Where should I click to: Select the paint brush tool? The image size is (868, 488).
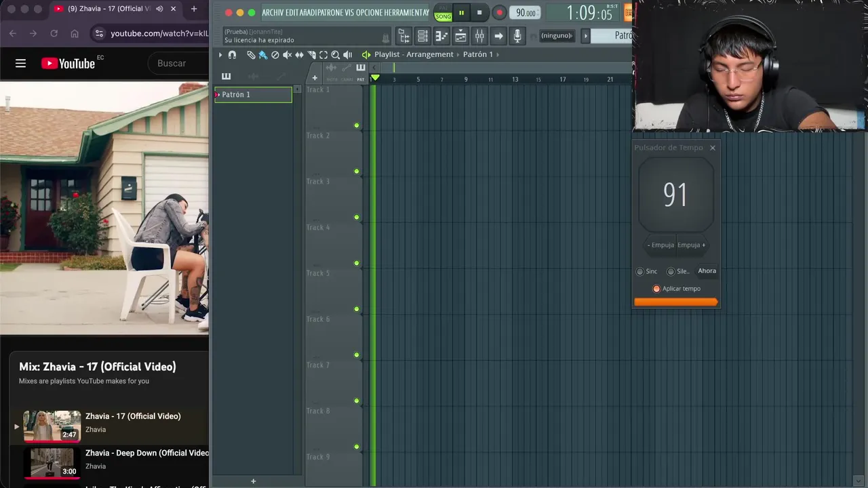point(263,55)
